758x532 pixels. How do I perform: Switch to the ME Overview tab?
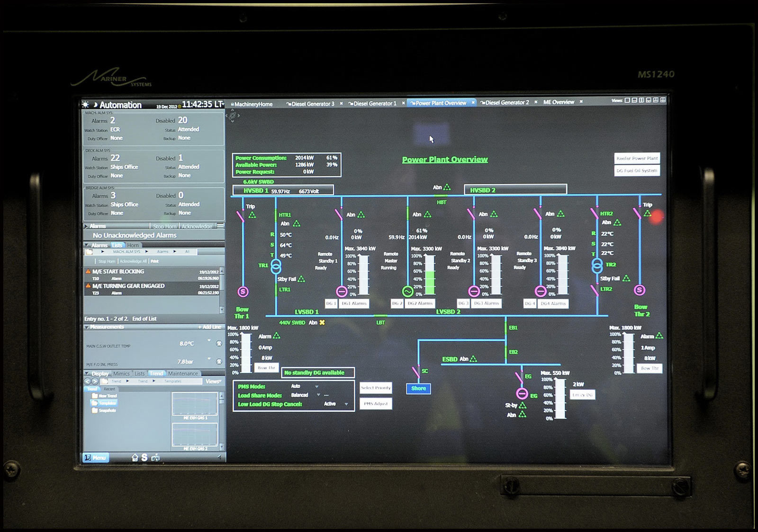point(559,102)
